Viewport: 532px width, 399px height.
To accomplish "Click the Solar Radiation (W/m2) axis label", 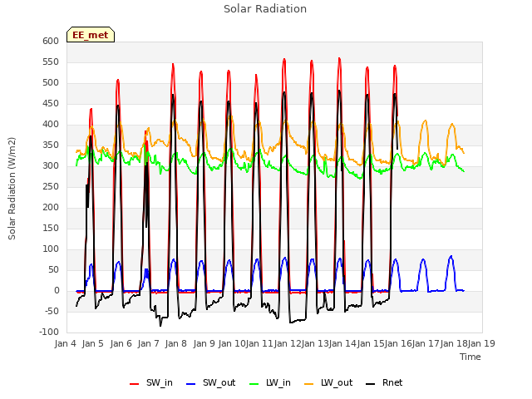I will pos(12,189).
